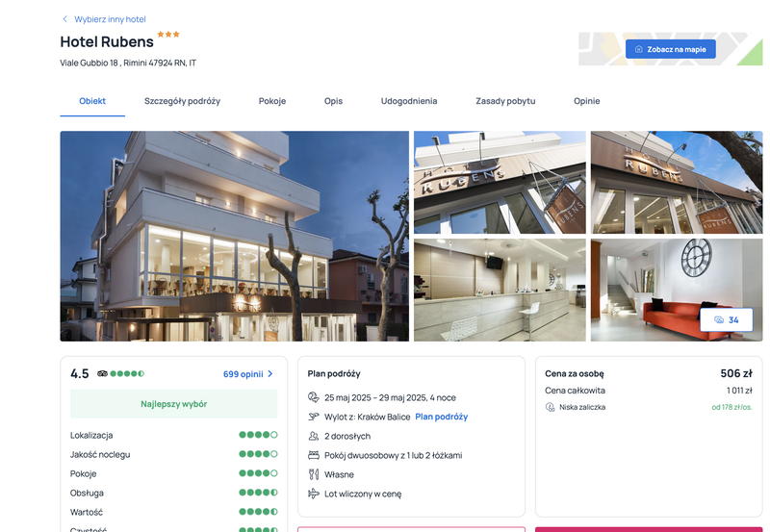This screenshot has height=532, width=770.
Task: Click the '506 zł' price per person
Action: coord(736,373)
